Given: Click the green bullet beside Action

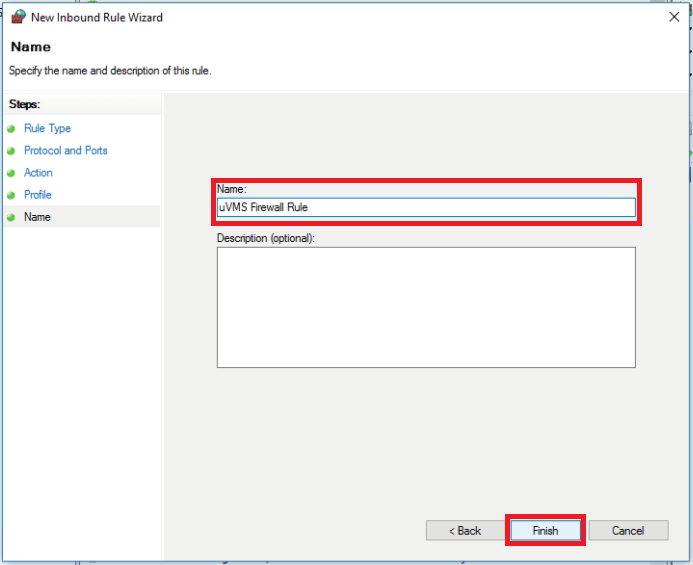Looking at the screenshot, I should [x=11, y=173].
